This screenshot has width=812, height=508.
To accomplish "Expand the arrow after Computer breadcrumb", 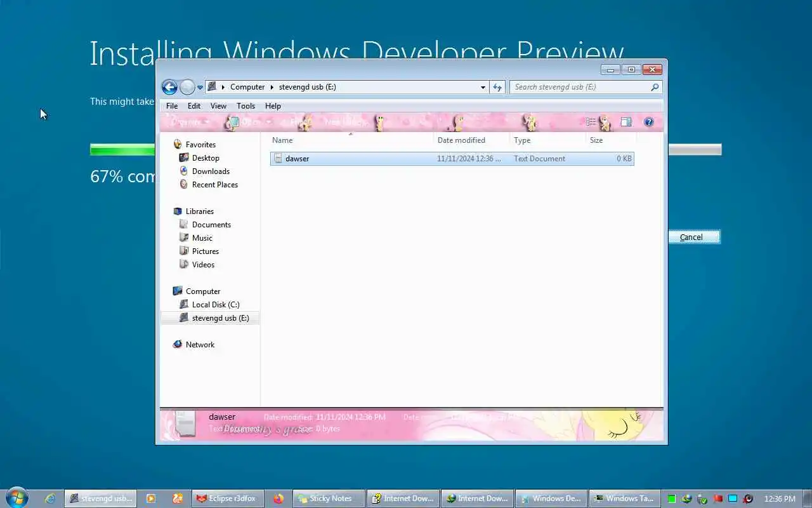I will pyautogui.click(x=272, y=87).
